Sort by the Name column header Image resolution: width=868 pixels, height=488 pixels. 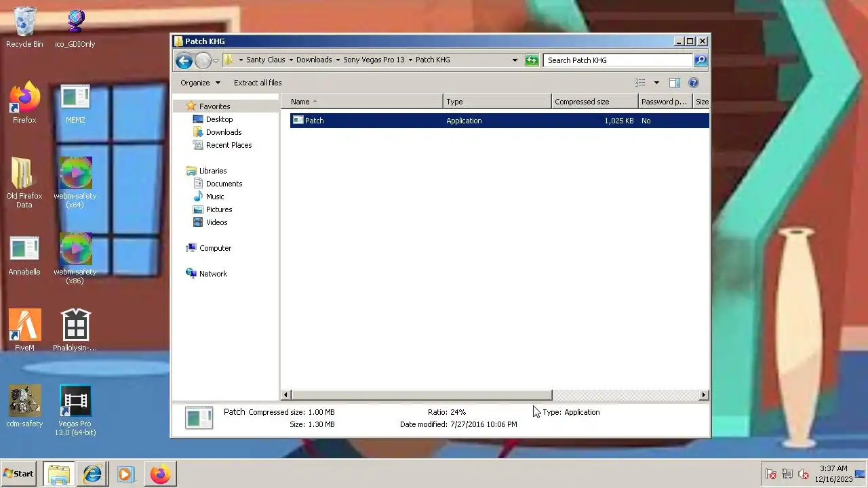[x=363, y=102]
